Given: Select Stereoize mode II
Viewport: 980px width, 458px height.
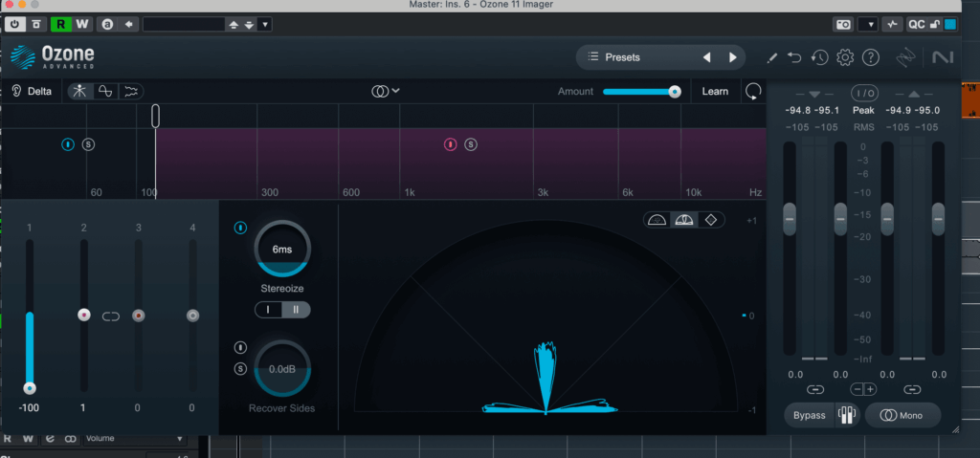Looking at the screenshot, I should click(296, 310).
